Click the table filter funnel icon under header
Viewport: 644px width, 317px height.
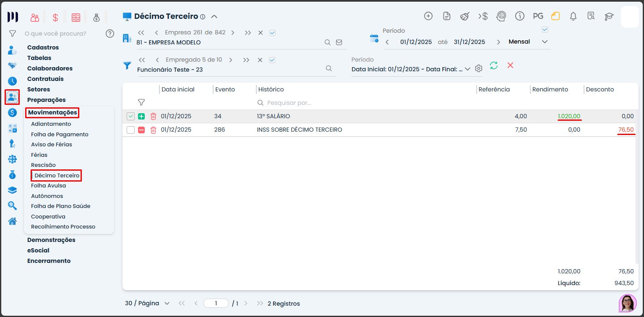(141, 102)
